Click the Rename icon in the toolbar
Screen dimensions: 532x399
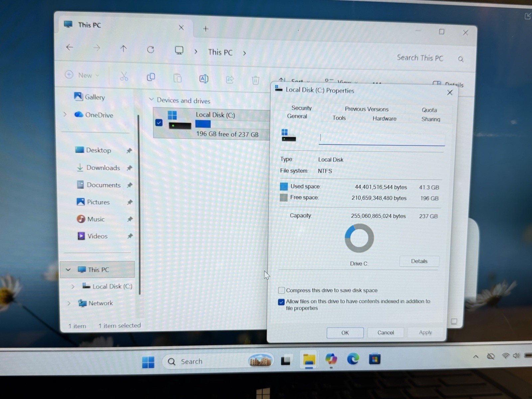tap(203, 79)
